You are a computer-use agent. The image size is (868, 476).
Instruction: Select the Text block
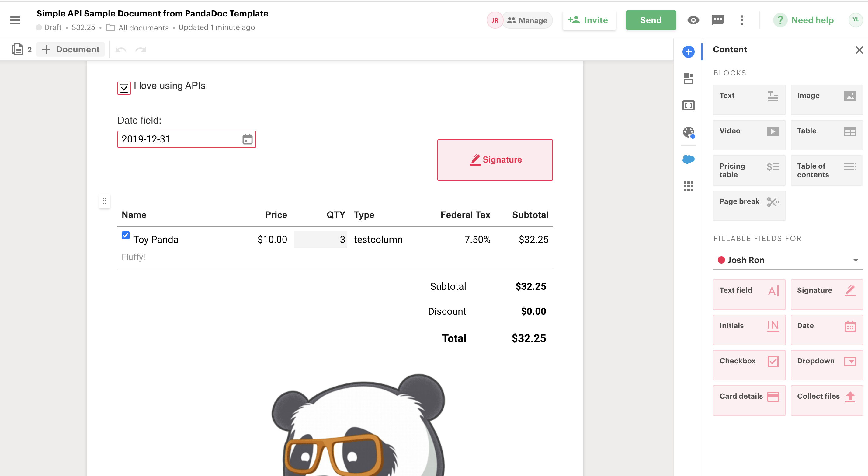click(x=749, y=100)
